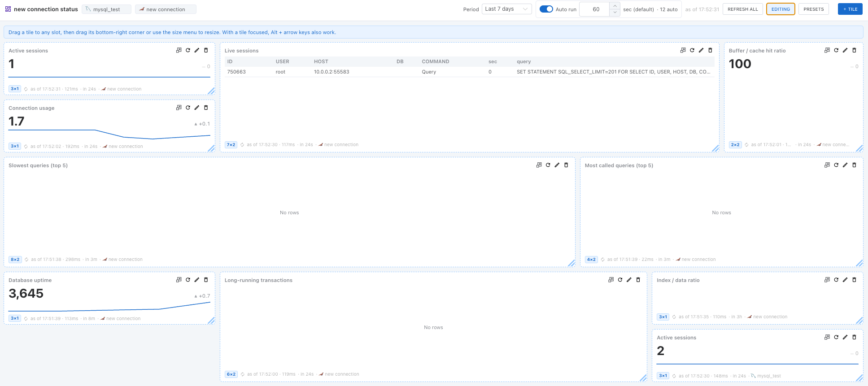
Task: Open the Period 'Last 7 days' dropdown
Action: (x=507, y=9)
